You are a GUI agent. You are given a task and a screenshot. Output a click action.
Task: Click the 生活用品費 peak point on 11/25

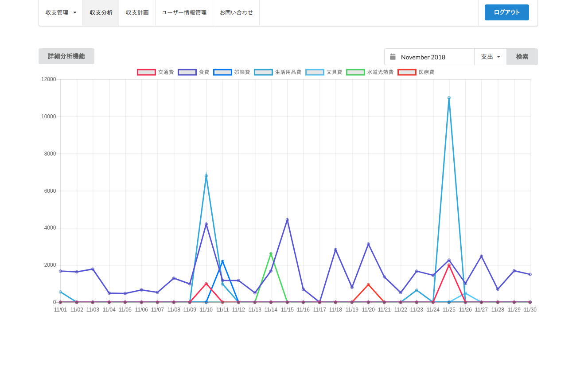(x=449, y=98)
